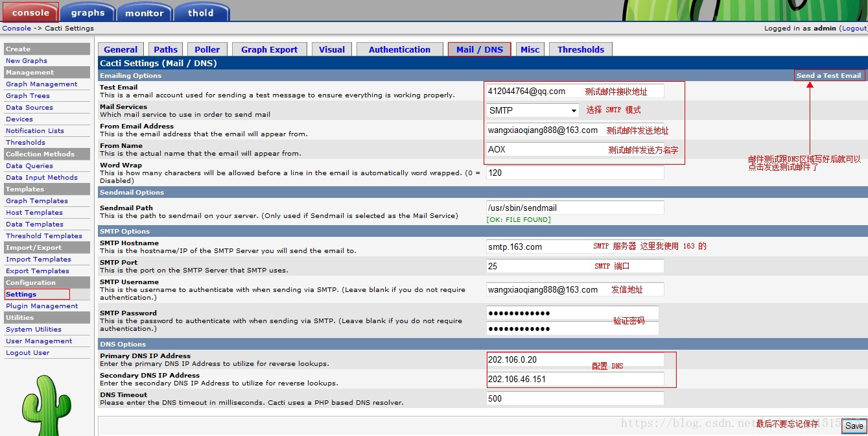The image size is (868, 436).
Task: Open Graph Management in sidebar
Action: pyautogui.click(x=41, y=84)
